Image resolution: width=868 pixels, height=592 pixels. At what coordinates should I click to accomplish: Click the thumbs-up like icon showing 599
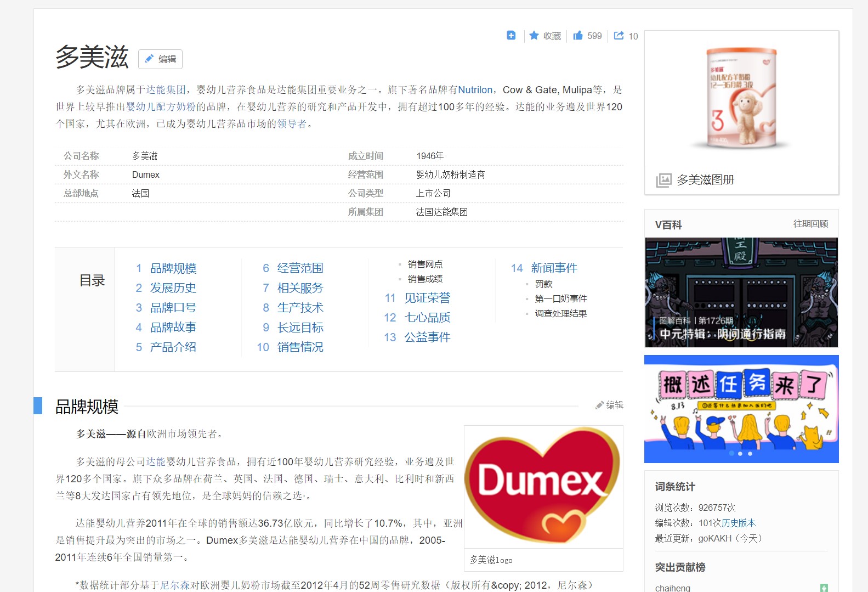(x=578, y=36)
